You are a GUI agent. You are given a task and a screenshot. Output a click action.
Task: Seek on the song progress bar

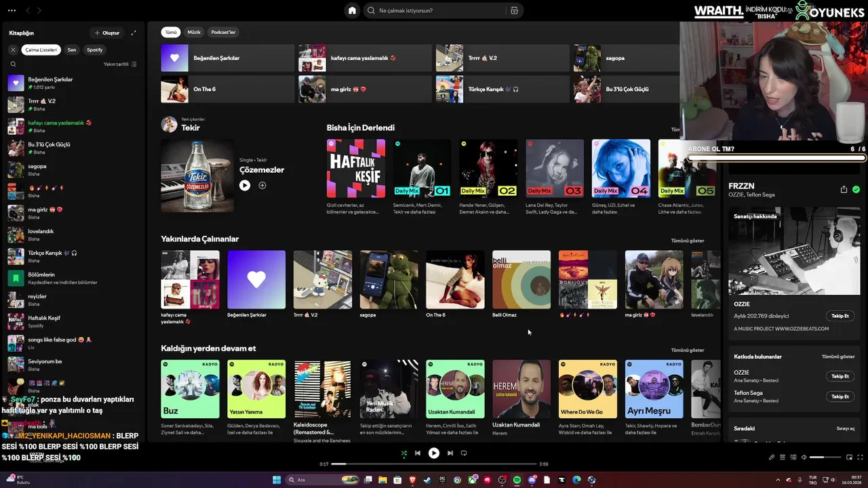pyautogui.click(x=433, y=464)
